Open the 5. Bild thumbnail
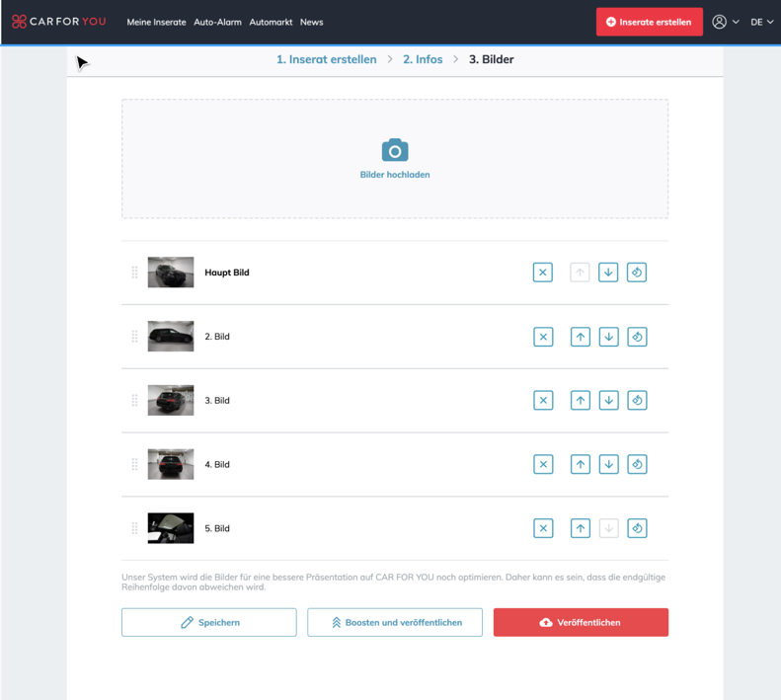 pyautogui.click(x=171, y=528)
